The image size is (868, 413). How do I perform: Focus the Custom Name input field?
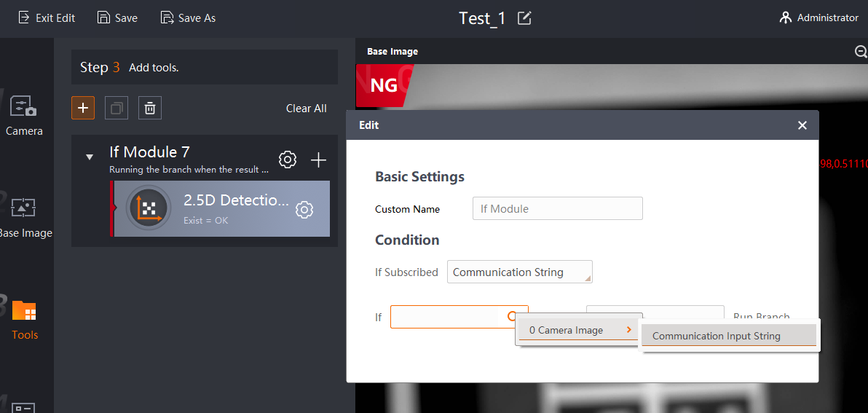(x=558, y=209)
